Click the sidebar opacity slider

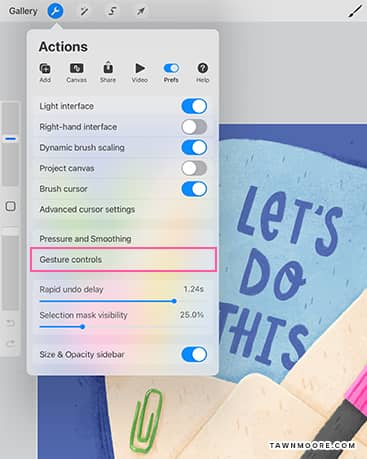pyautogui.click(x=11, y=269)
